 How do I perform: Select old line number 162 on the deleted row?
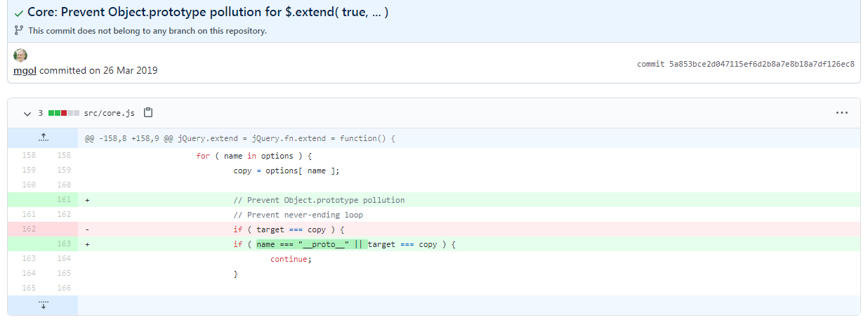28,229
